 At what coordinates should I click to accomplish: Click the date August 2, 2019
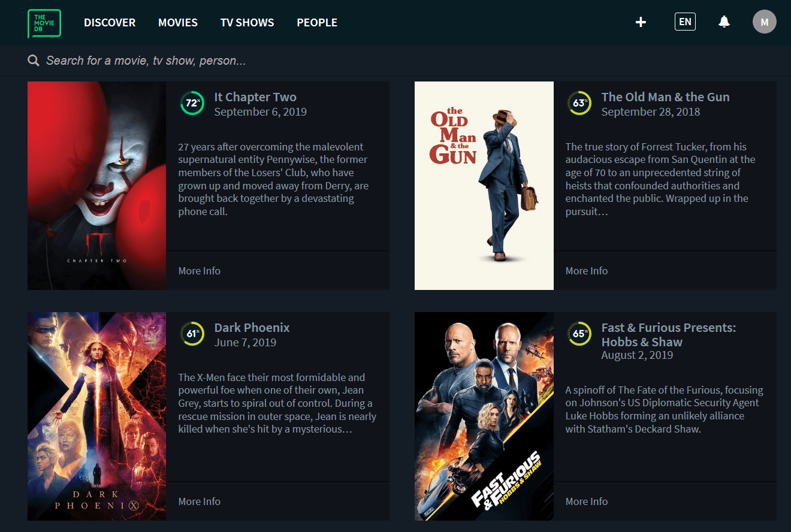(x=637, y=355)
